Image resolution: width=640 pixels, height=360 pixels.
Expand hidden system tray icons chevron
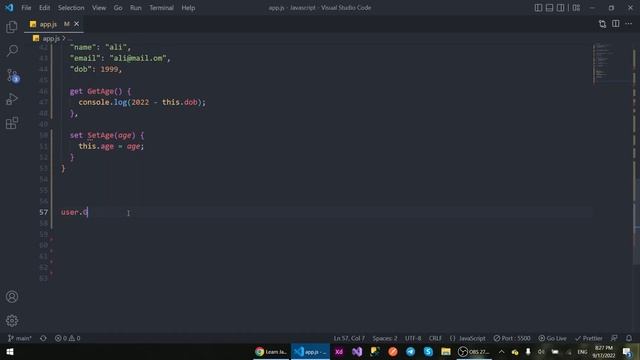pyautogui.click(x=502, y=352)
